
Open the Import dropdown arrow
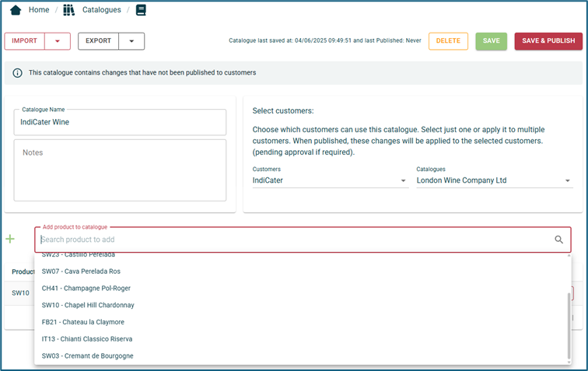point(58,41)
